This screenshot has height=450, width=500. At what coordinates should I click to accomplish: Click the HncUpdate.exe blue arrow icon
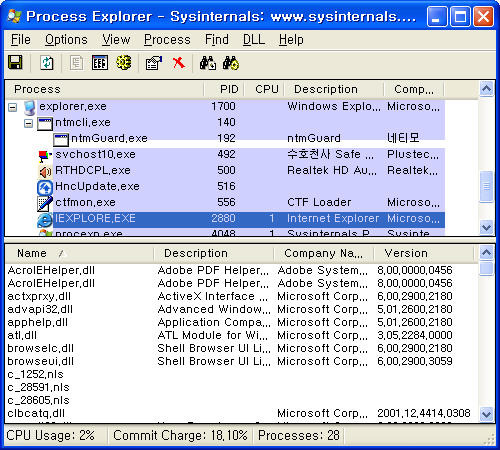click(x=45, y=188)
